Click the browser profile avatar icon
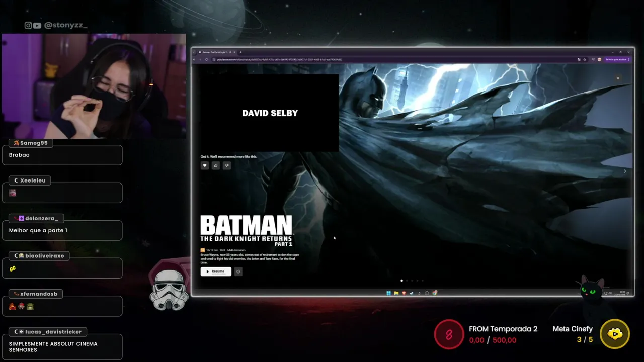This screenshot has width=644, height=362. tap(599, 59)
